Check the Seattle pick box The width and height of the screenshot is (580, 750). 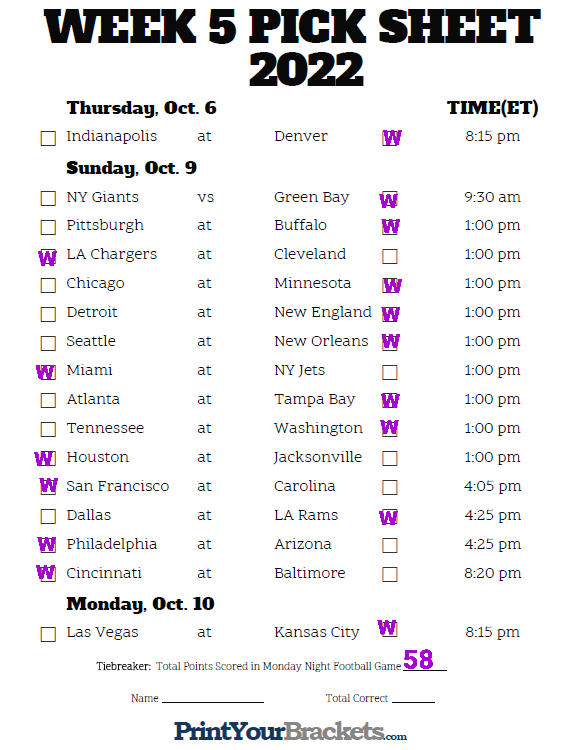[48, 343]
